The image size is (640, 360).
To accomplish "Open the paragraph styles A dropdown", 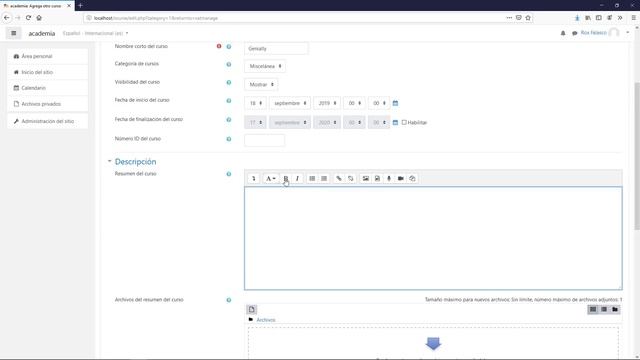I will [271, 178].
